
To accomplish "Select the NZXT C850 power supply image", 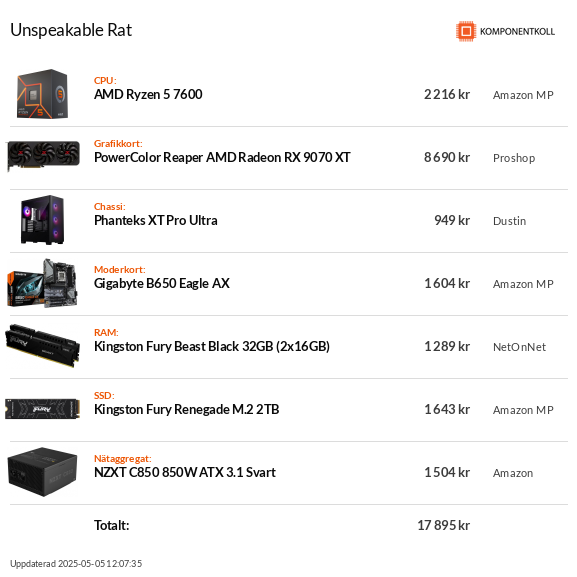I will pos(43,472).
